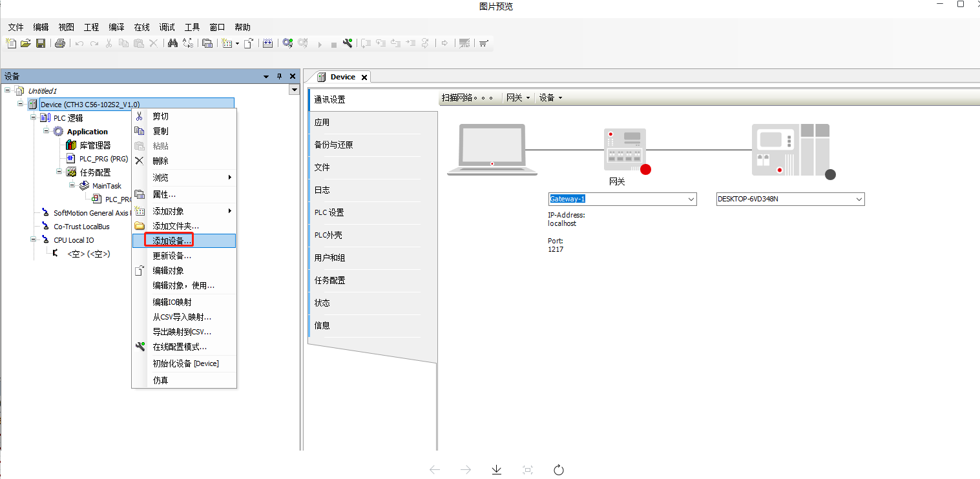
Task: Choose 添加设备... in context menu
Action: pyautogui.click(x=184, y=241)
